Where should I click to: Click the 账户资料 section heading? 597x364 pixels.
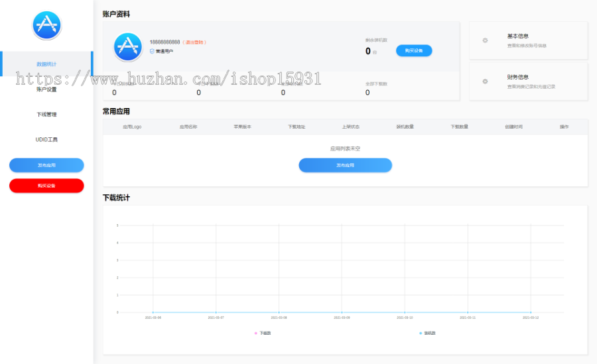click(x=116, y=14)
